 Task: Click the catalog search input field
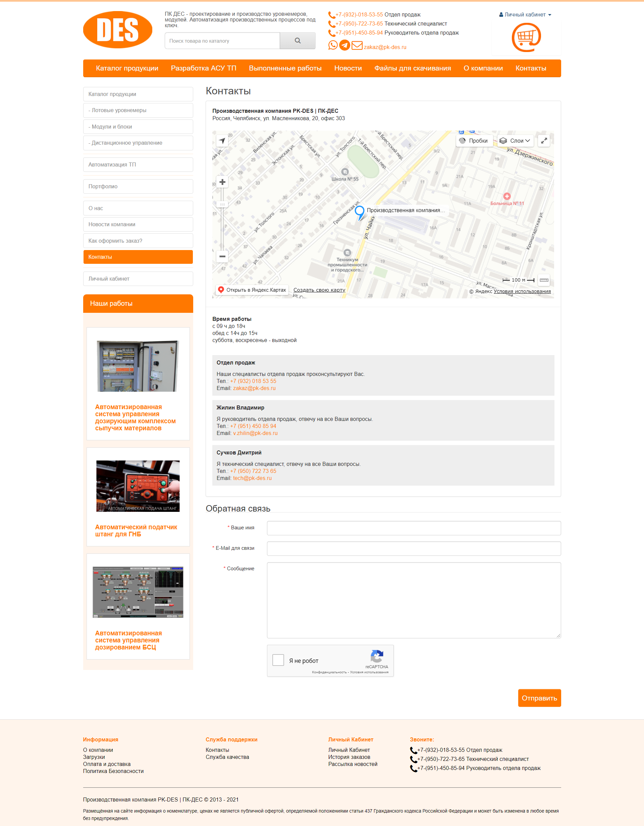point(222,41)
